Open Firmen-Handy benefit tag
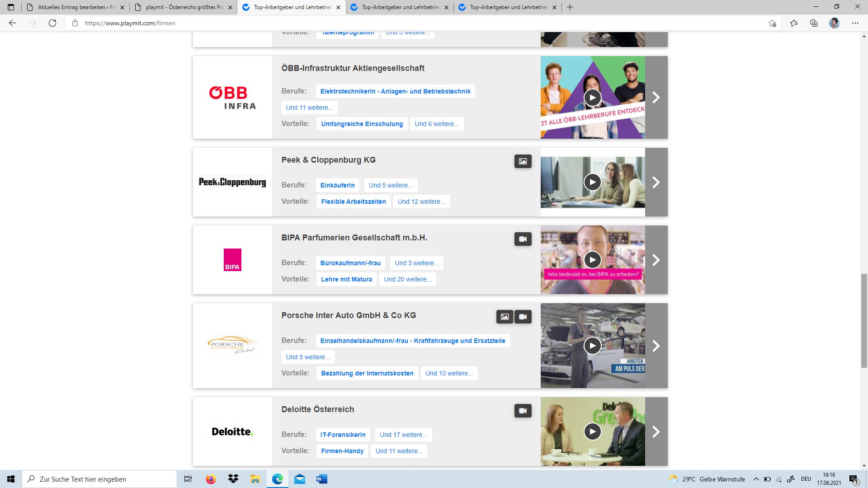Viewport: 868px width, 488px height. [342, 451]
